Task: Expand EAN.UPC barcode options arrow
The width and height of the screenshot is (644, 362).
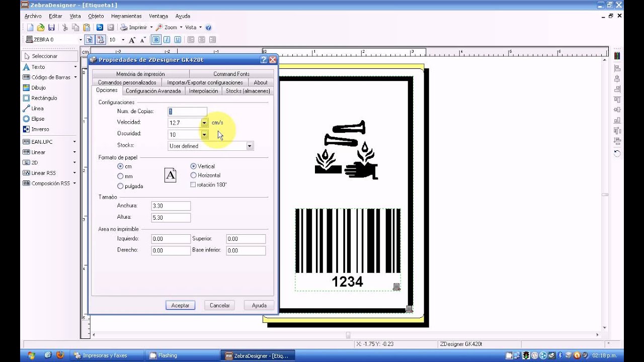Action: [74, 142]
